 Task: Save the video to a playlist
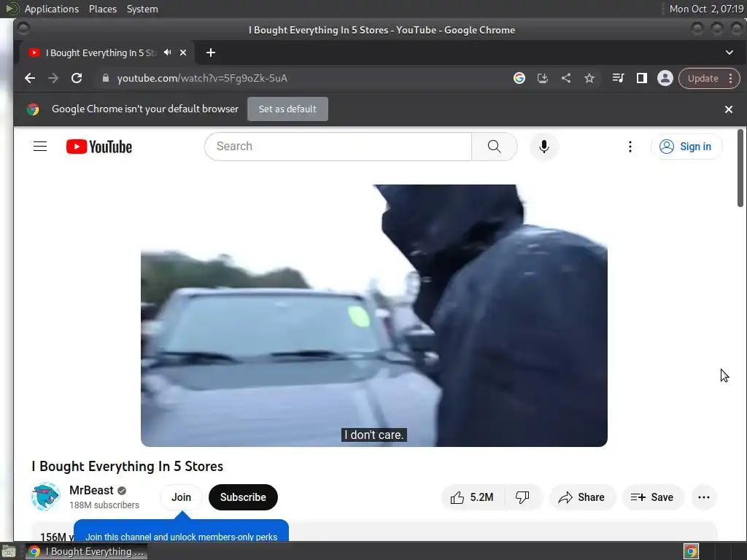tap(653, 497)
